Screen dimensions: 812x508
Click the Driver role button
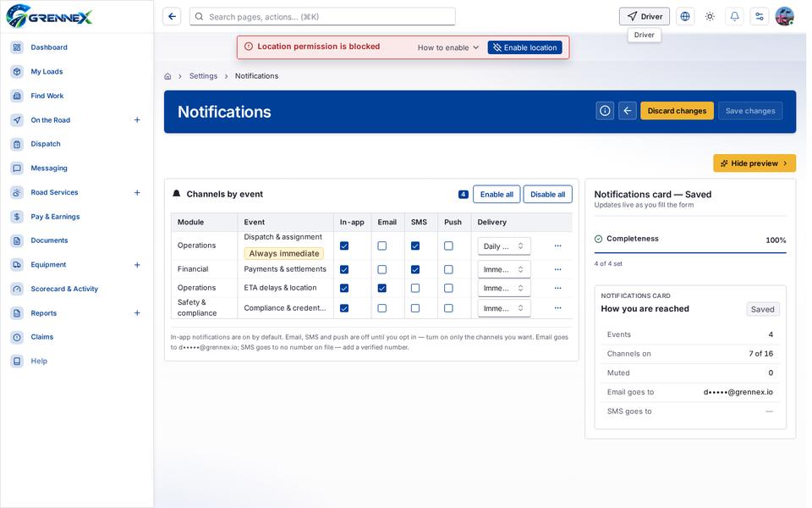click(645, 17)
